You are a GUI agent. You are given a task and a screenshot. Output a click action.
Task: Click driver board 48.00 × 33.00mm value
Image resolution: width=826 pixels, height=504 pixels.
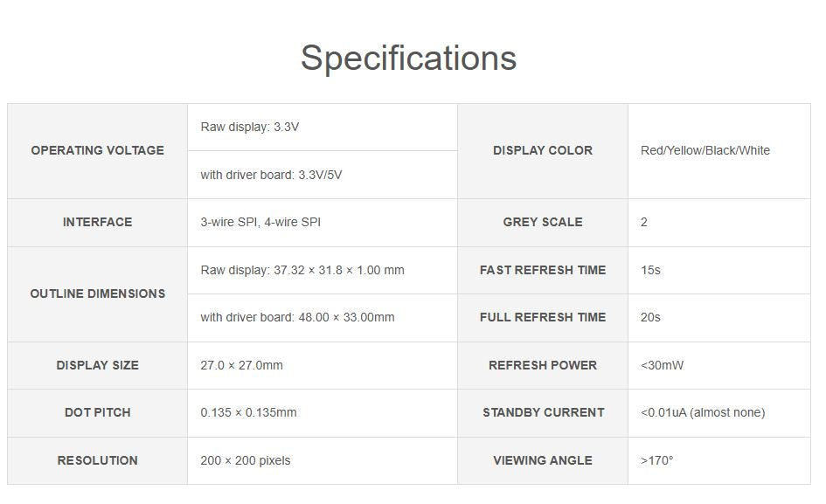[x=297, y=317]
